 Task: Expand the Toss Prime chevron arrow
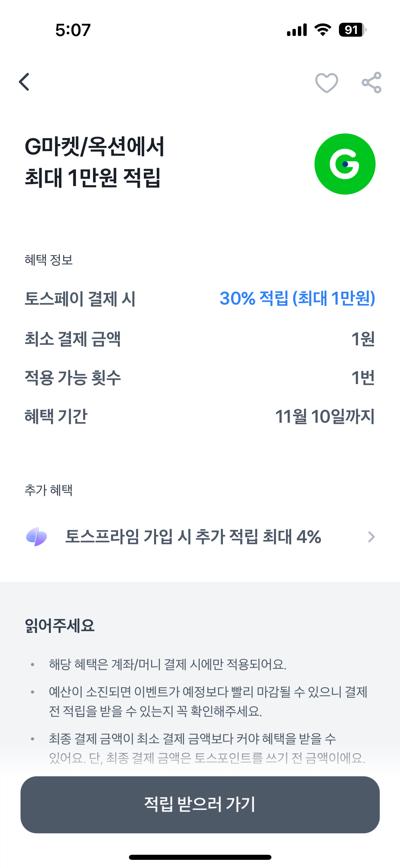pyautogui.click(x=371, y=537)
